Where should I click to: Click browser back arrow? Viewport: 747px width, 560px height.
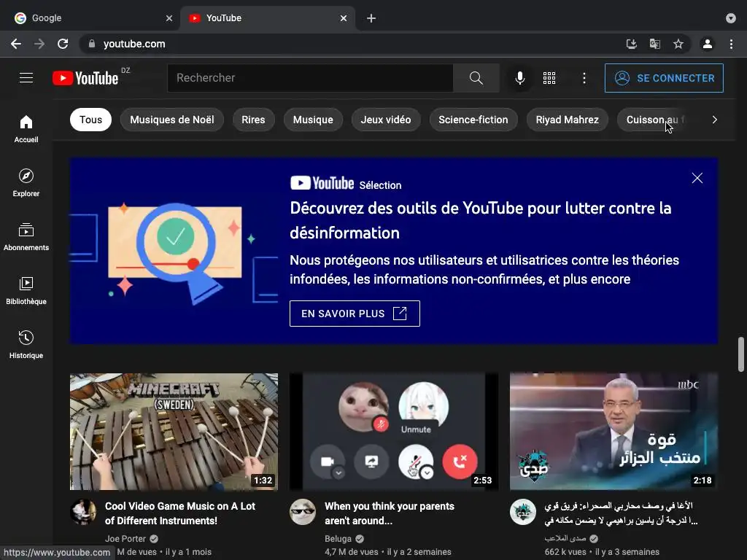pos(16,44)
